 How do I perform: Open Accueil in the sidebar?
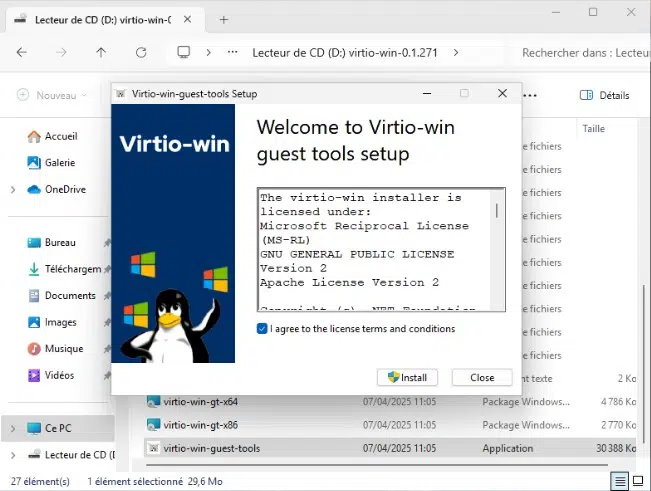tap(61, 136)
